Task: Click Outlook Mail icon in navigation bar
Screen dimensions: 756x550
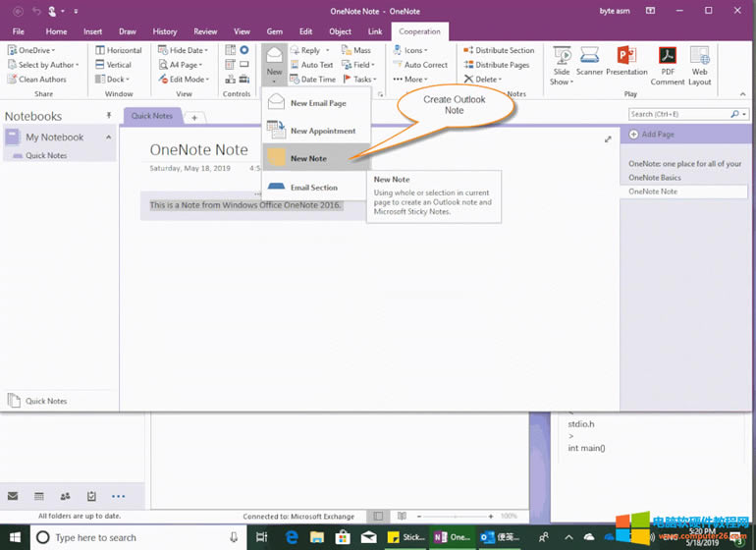Action: pos(13,496)
